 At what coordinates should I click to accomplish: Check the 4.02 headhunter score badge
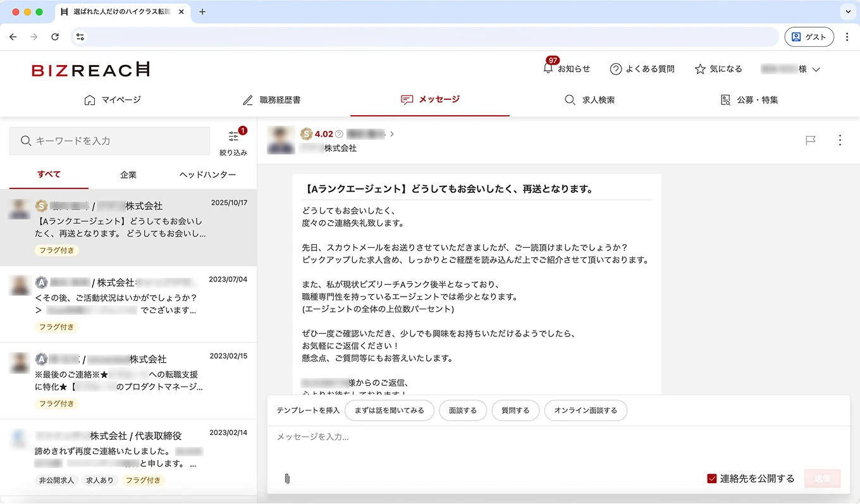(319, 133)
